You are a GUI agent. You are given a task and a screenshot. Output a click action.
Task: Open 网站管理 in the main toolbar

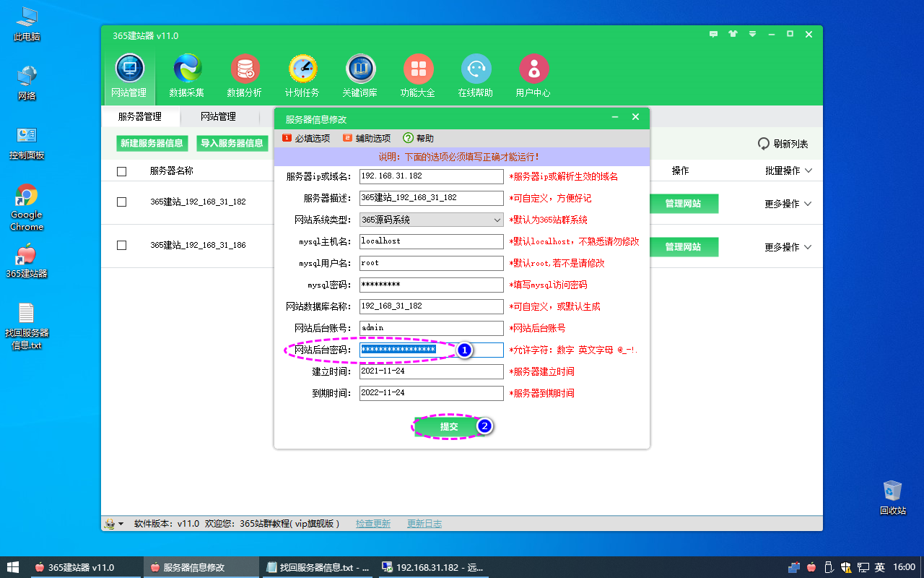pos(129,76)
